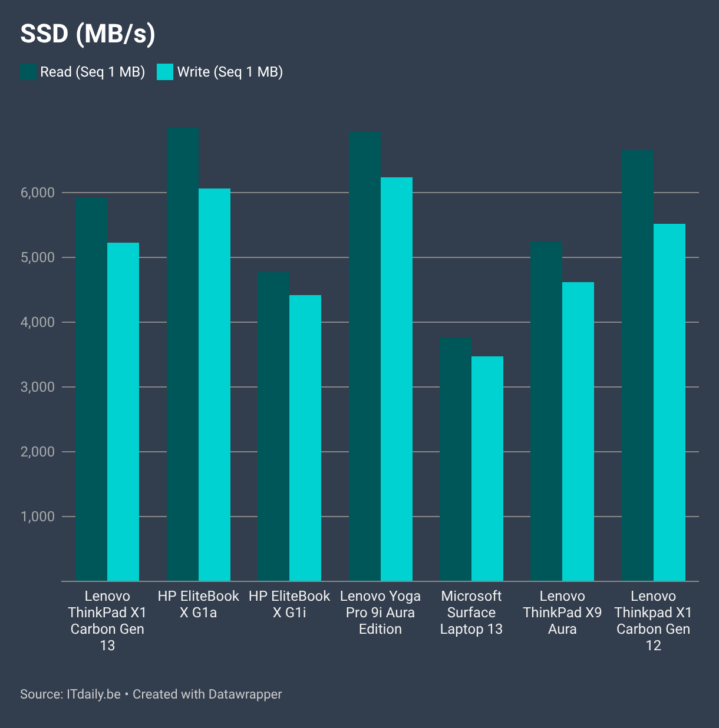The height and width of the screenshot is (728, 719).
Task: Click the cyan Write legend color swatch
Action: pos(165,72)
